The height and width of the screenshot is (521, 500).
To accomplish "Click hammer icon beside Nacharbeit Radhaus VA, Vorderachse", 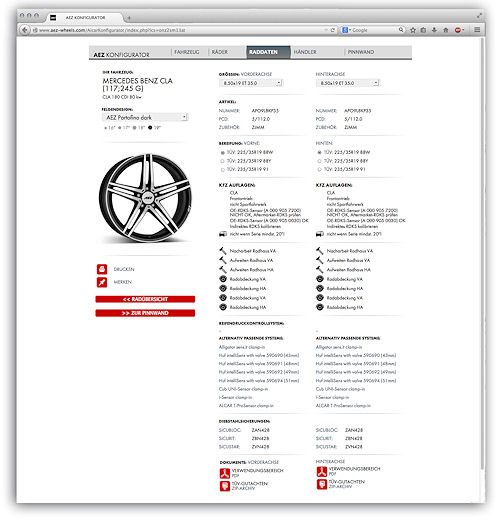I will point(223,250).
